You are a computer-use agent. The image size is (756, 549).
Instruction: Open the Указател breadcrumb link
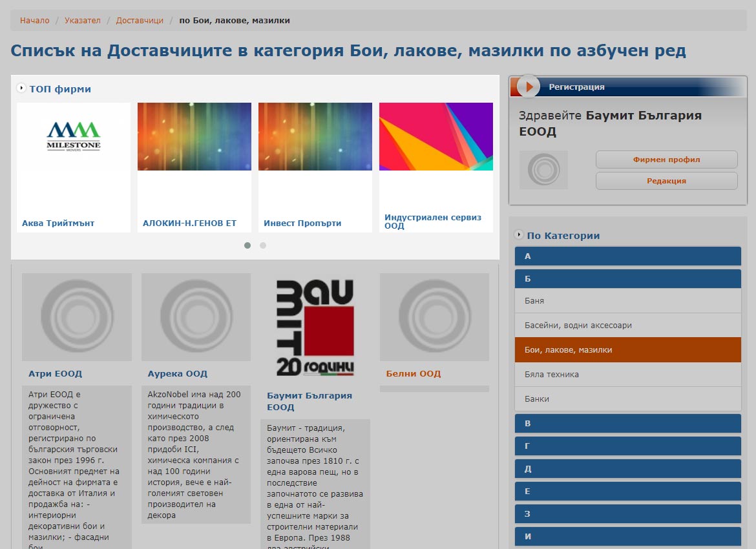tap(83, 20)
